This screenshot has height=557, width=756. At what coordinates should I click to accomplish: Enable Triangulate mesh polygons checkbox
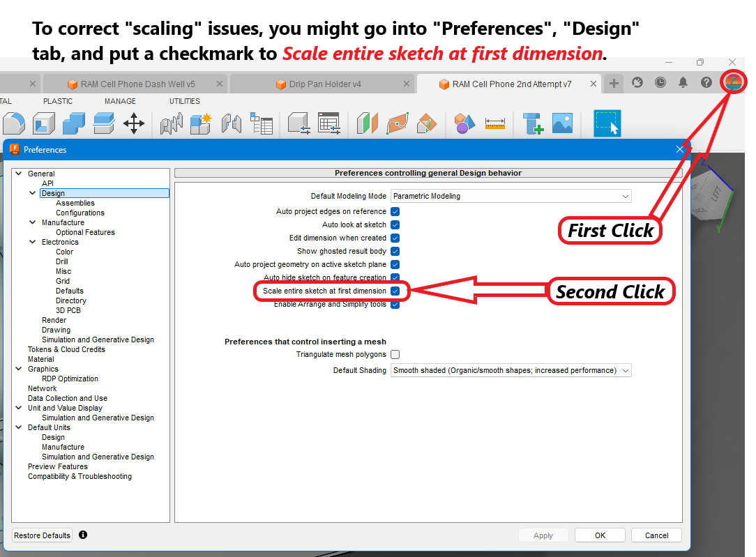pyautogui.click(x=395, y=355)
